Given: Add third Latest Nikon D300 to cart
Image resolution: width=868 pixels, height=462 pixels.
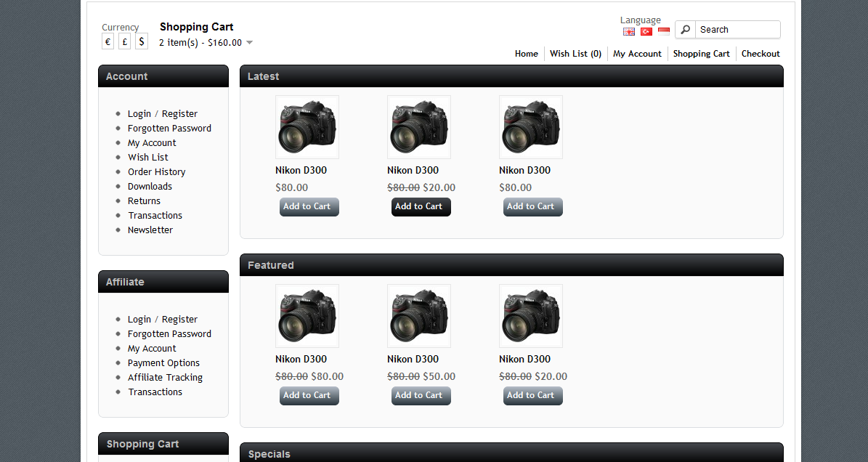Looking at the screenshot, I should tap(532, 207).
